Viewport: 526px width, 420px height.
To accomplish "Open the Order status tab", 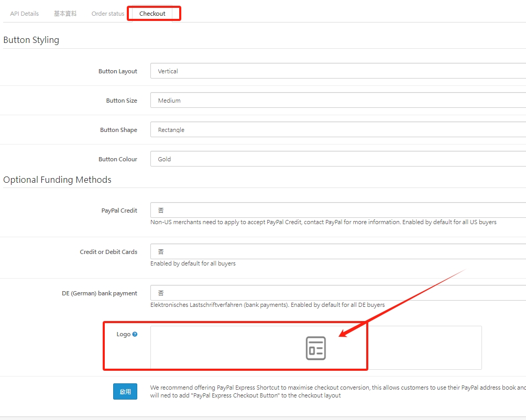I will (108, 14).
